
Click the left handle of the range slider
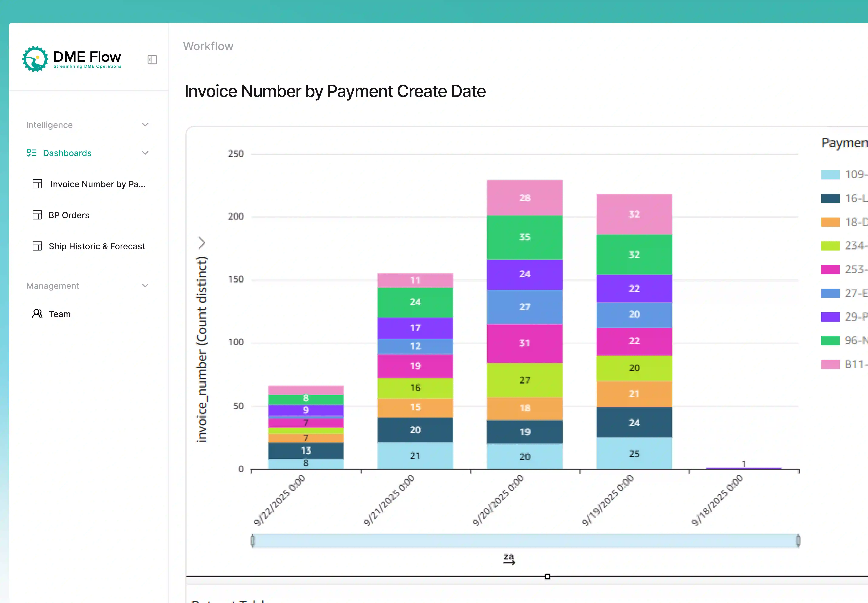(253, 541)
